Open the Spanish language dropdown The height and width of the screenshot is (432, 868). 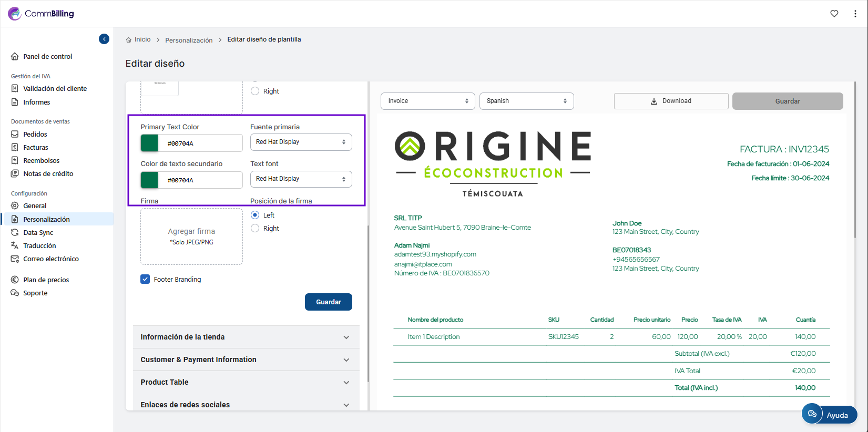pyautogui.click(x=526, y=101)
